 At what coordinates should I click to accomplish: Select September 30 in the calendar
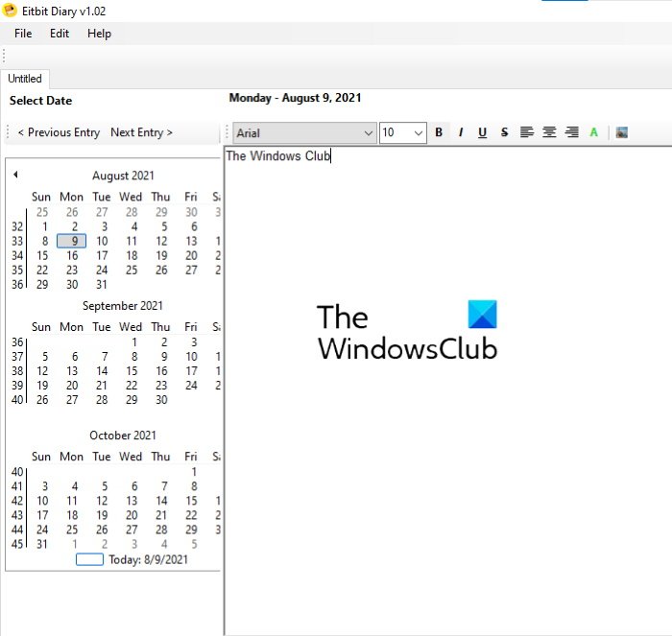pyautogui.click(x=161, y=400)
